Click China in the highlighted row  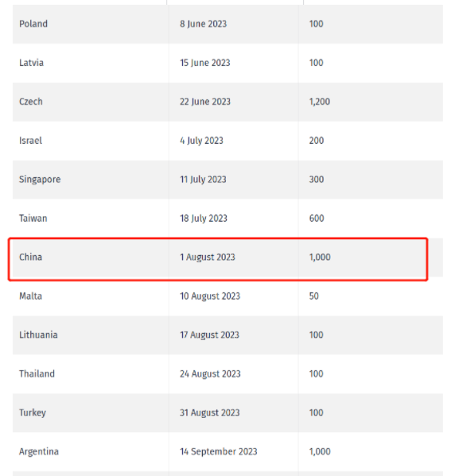click(30, 257)
